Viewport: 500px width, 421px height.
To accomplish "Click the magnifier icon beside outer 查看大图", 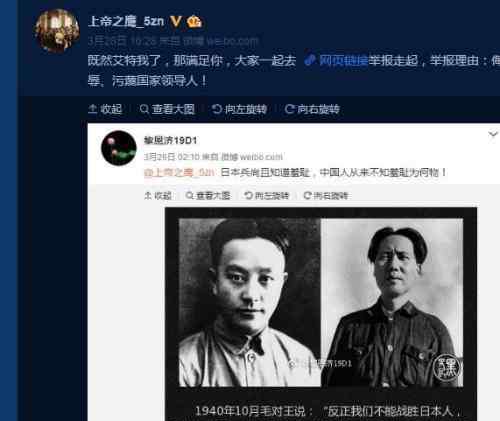I will (x=144, y=109).
